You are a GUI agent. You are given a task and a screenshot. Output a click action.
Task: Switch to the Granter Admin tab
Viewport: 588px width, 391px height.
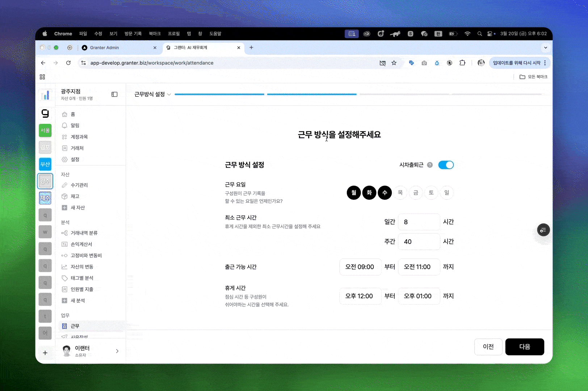pyautogui.click(x=105, y=48)
